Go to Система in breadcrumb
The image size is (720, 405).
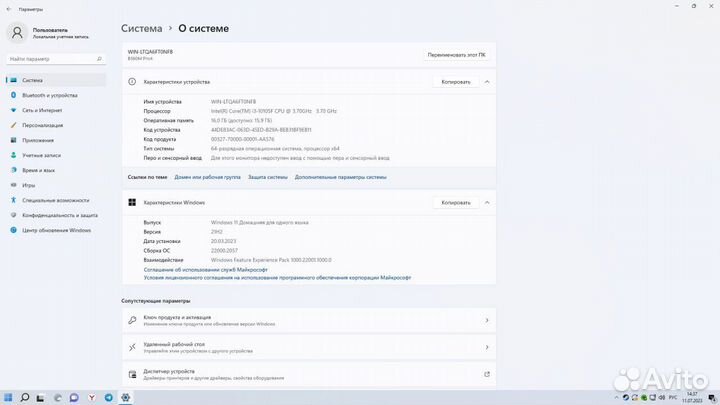(141, 28)
